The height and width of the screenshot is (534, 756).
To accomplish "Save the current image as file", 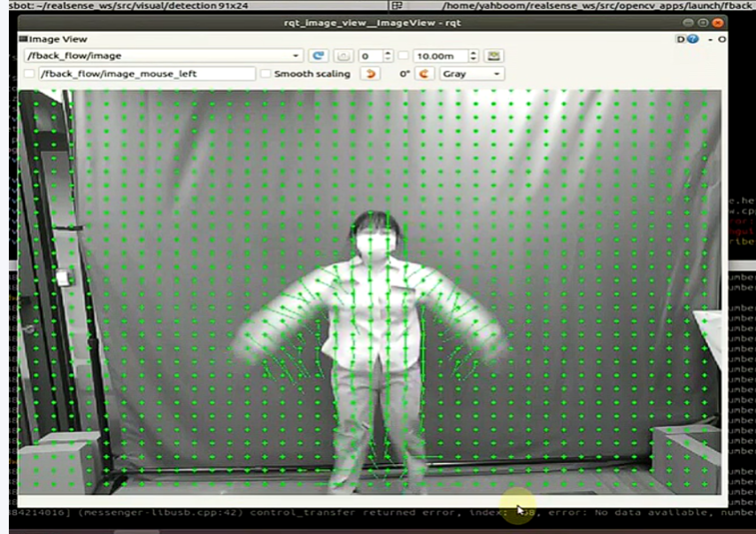I will pos(493,56).
